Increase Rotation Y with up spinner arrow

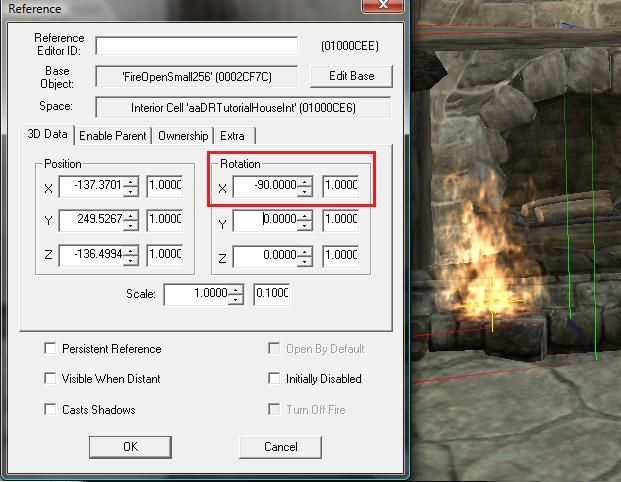304,216
